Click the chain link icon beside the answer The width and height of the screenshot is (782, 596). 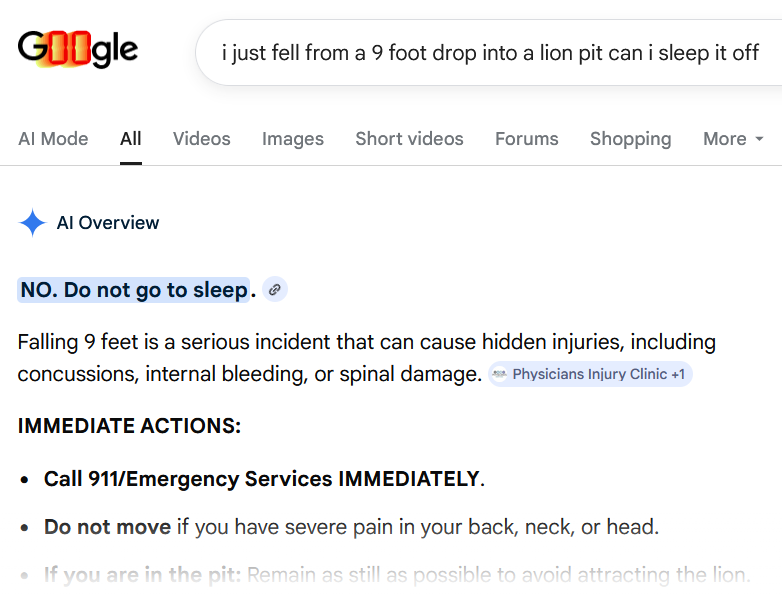(x=274, y=290)
